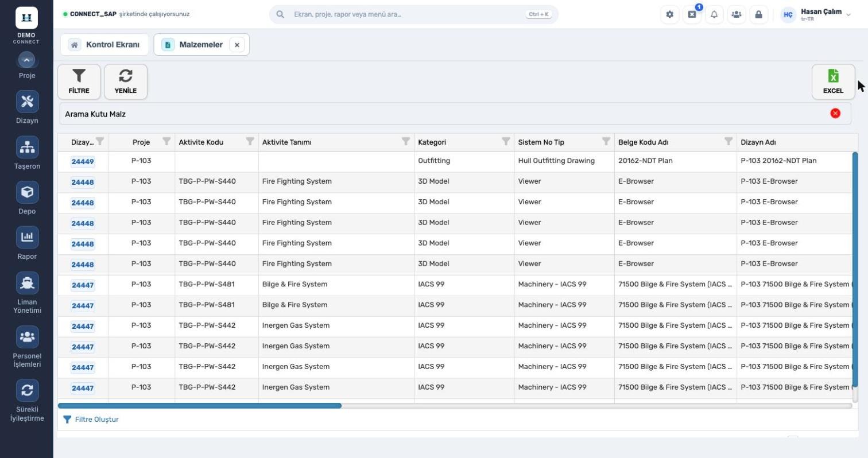Switch to the Kontrol Ekranı tab
868x458 pixels.
[104, 45]
